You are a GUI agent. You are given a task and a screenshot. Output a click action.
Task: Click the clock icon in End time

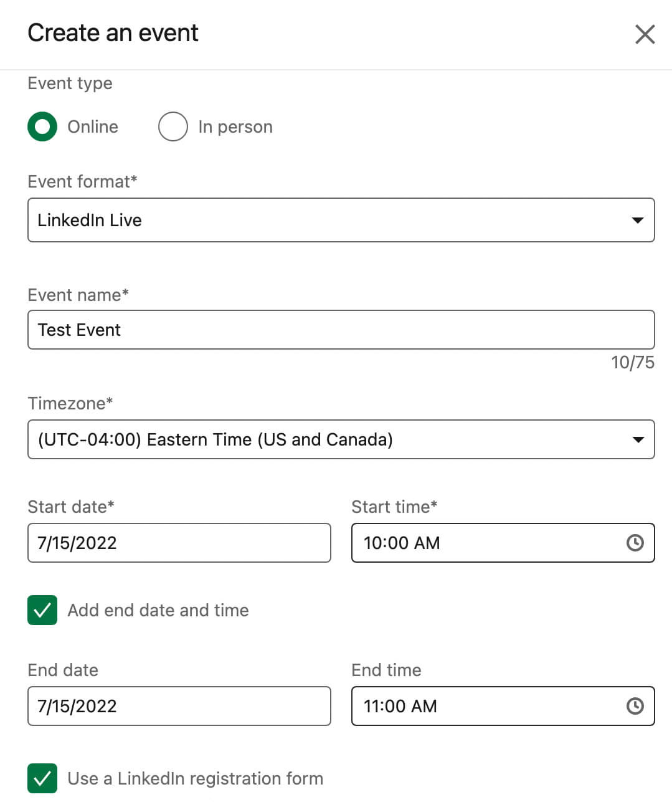pyautogui.click(x=635, y=706)
